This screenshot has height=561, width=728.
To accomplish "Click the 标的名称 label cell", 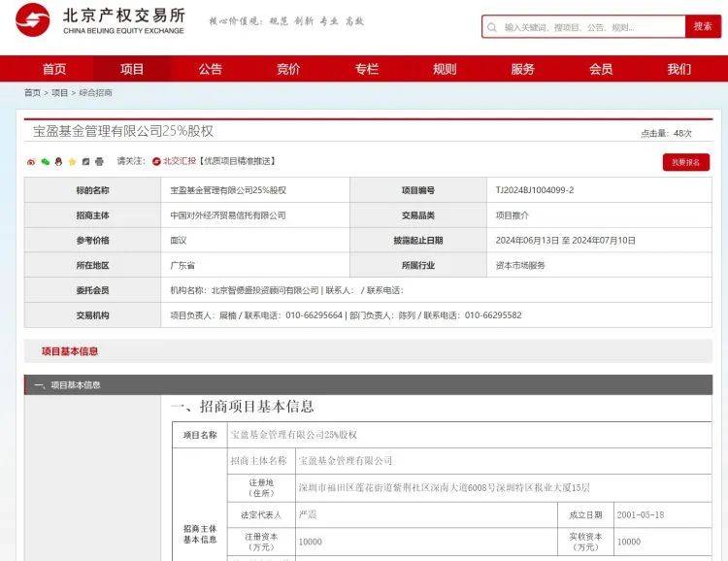I will 92,190.
